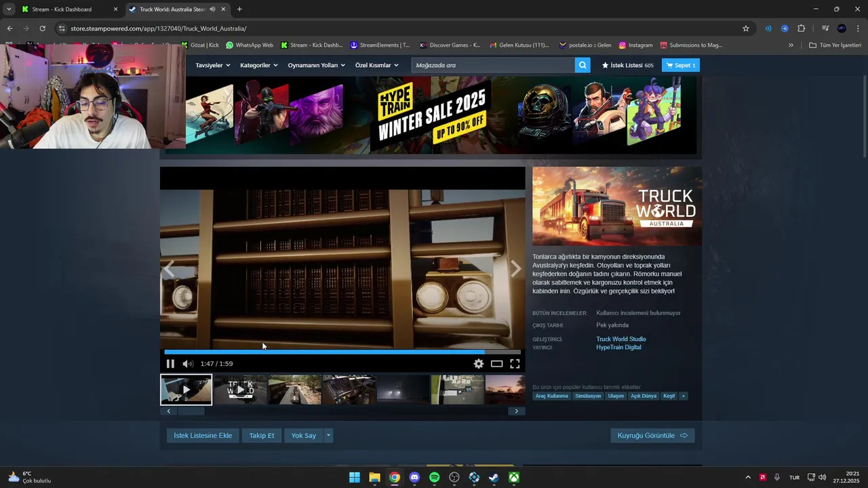Screen dimensions: 868x488
Task: Open the Kategoriler menu
Action: click(259, 65)
